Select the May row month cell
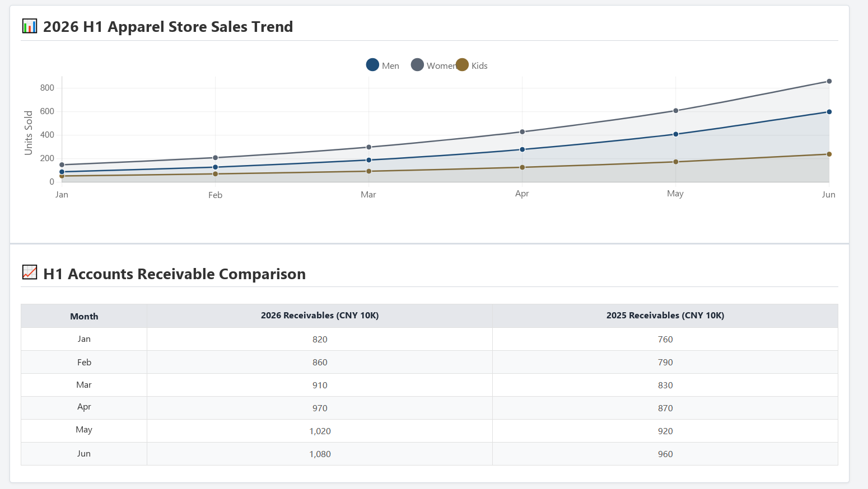The image size is (868, 489). click(x=84, y=431)
